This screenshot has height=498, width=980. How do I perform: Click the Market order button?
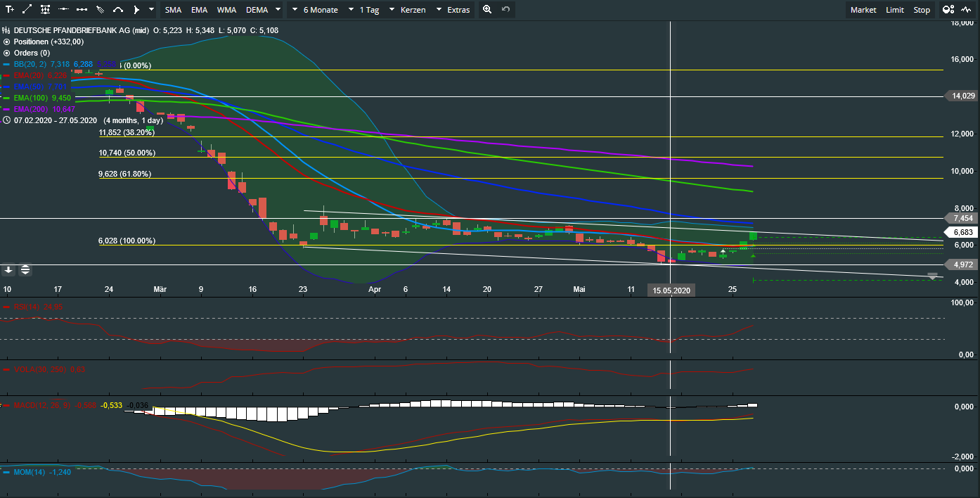point(863,10)
